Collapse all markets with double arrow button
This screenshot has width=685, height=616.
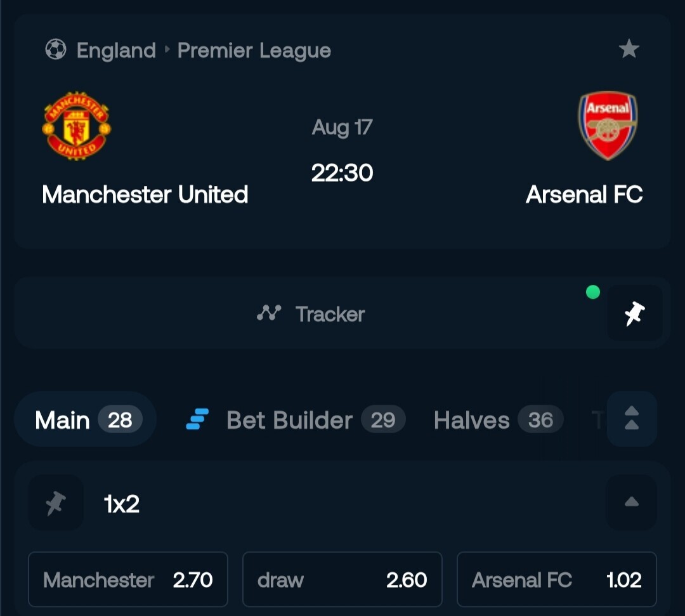pyautogui.click(x=632, y=419)
